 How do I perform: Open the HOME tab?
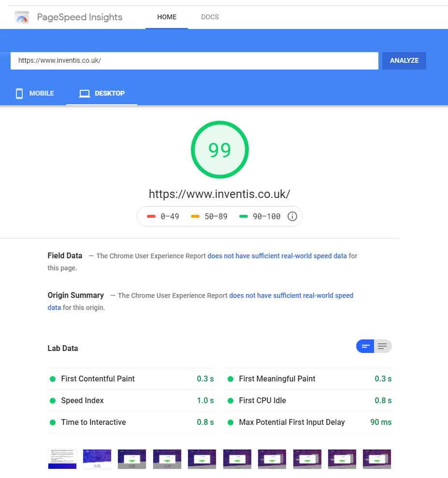(167, 17)
